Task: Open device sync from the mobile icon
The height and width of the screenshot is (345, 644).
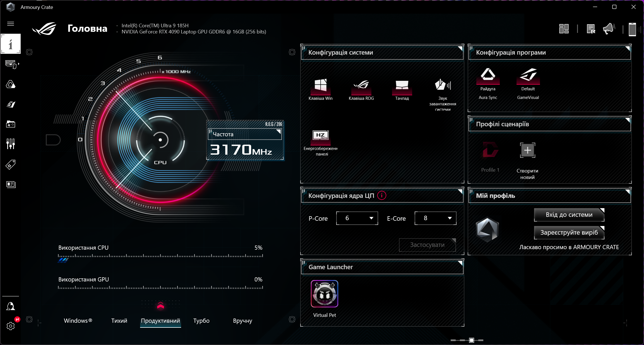Action: click(x=632, y=29)
